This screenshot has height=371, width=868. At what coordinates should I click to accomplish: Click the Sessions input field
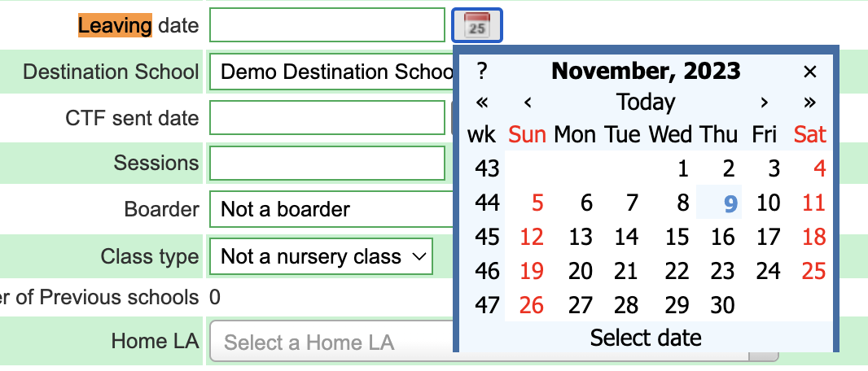point(327,163)
